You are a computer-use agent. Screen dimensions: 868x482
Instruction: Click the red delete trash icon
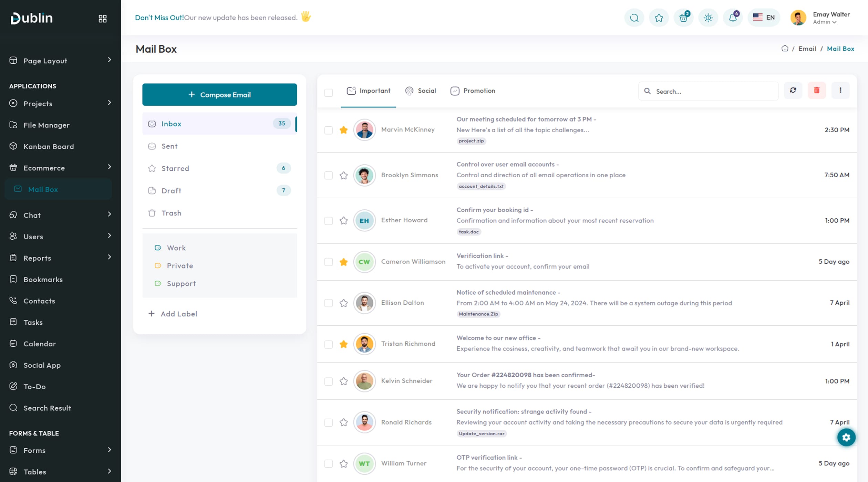[x=816, y=91]
